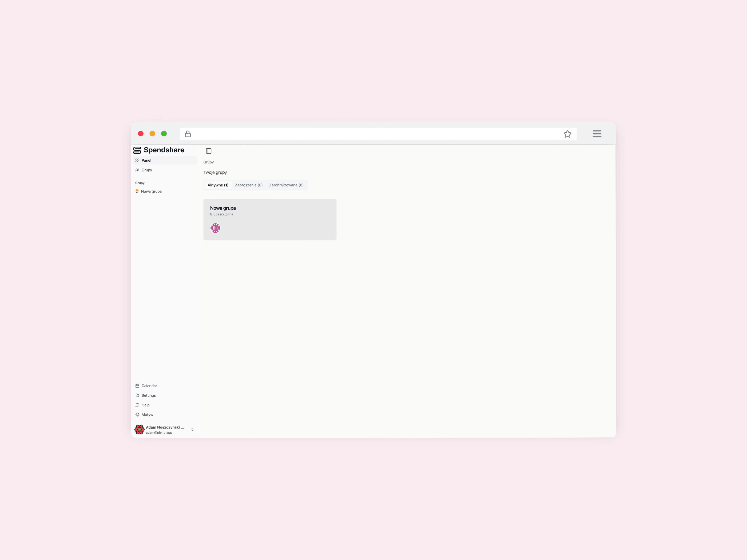
Task: Open the Nowa grupa card
Action: pyautogui.click(x=270, y=219)
